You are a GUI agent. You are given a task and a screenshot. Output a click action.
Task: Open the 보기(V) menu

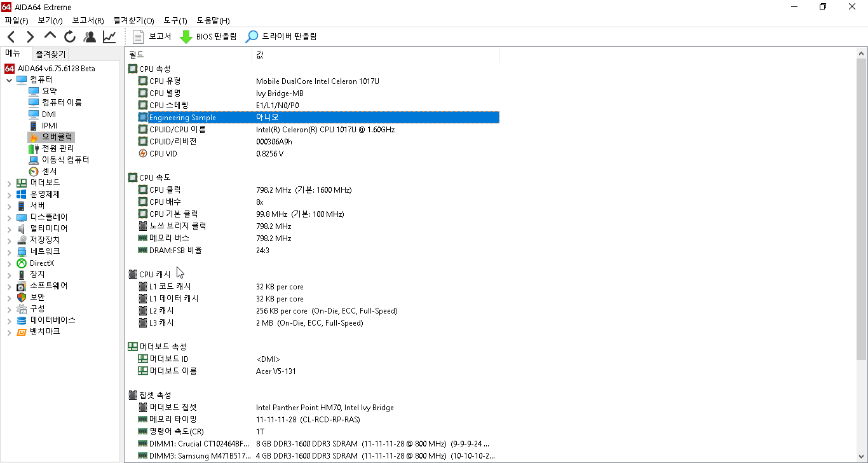point(50,21)
